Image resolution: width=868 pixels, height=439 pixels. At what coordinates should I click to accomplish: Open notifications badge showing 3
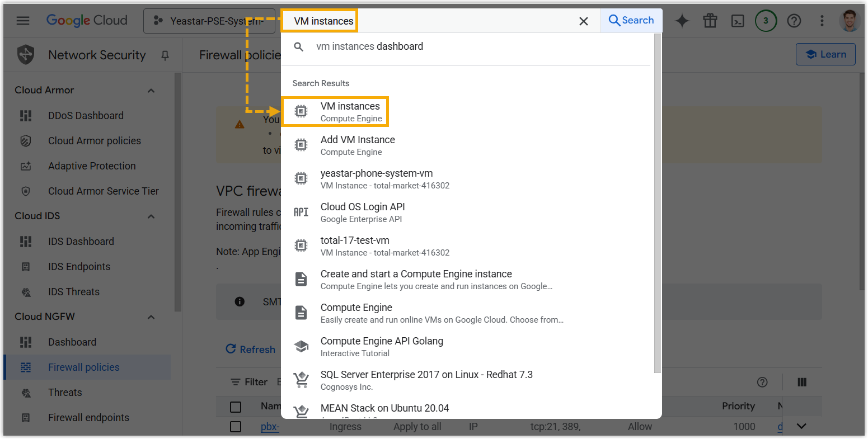[x=766, y=21]
